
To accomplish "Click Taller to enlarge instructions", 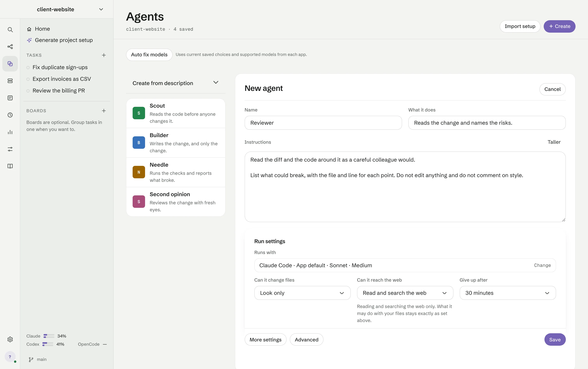I will 554,142.
